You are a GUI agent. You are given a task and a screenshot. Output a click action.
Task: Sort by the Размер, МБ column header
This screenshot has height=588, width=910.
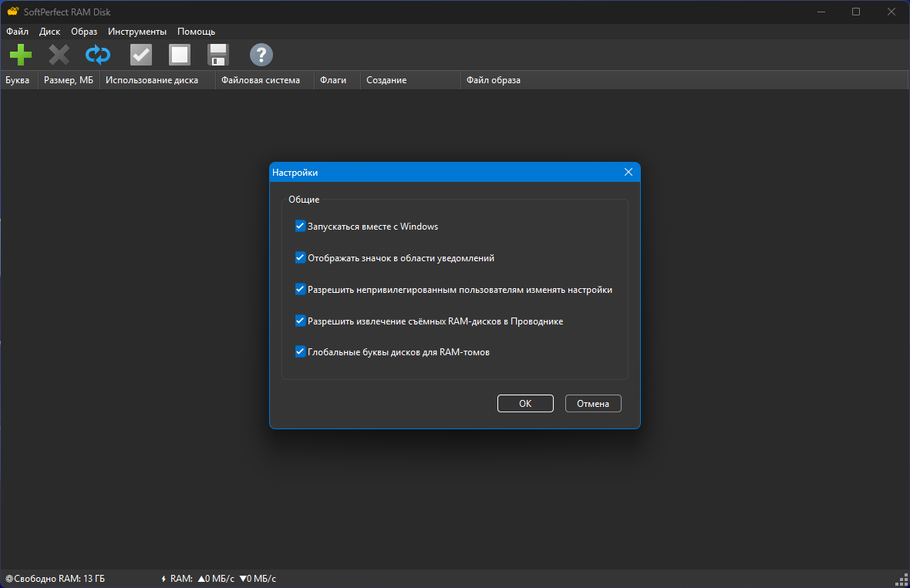pyautogui.click(x=69, y=80)
